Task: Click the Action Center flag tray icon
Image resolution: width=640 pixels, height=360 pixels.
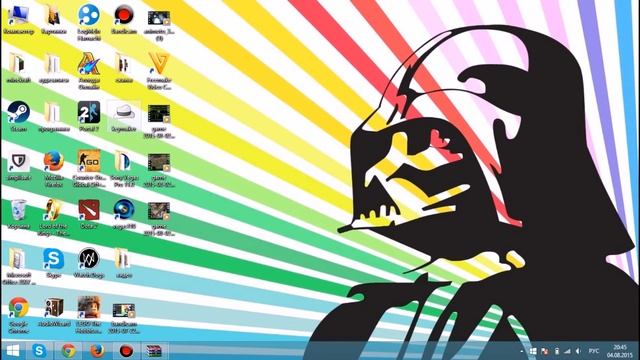Action: (x=544, y=351)
